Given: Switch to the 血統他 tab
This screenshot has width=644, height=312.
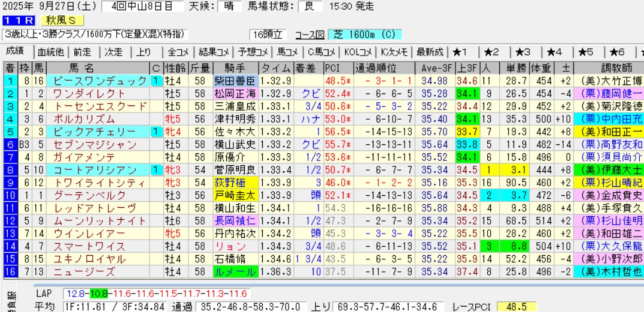Looking at the screenshot, I should [50, 52].
